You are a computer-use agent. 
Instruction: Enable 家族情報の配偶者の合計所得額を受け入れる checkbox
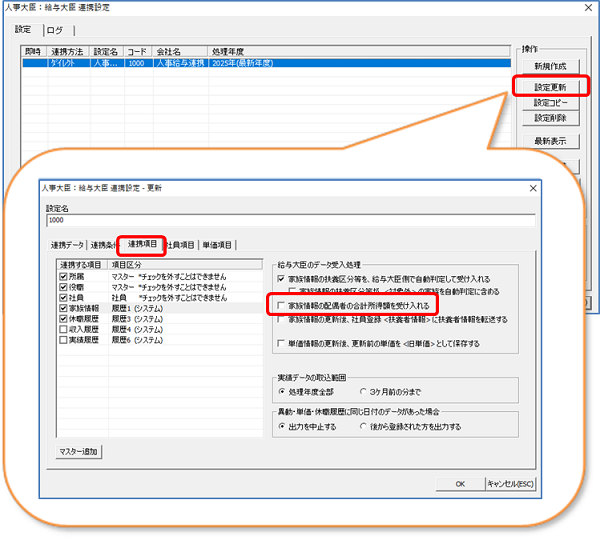pyautogui.click(x=281, y=304)
